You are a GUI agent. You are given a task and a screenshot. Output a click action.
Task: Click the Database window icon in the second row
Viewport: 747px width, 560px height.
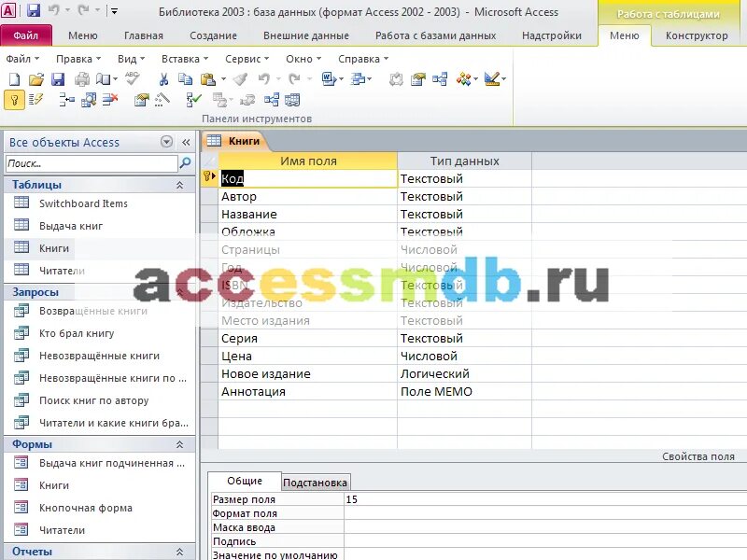(292, 100)
